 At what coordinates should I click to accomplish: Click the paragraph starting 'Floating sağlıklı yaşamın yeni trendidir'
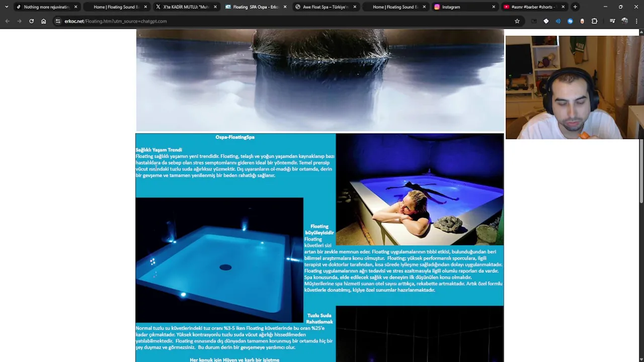pyautogui.click(x=235, y=166)
